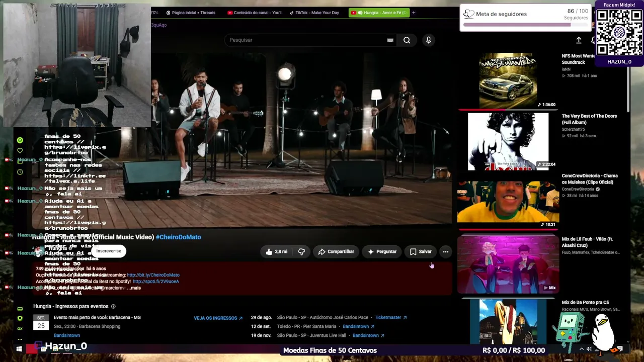Click the date 29 de ago.

tap(261, 318)
